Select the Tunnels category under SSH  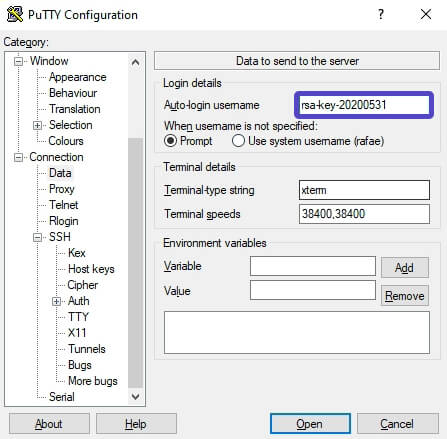(x=87, y=349)
